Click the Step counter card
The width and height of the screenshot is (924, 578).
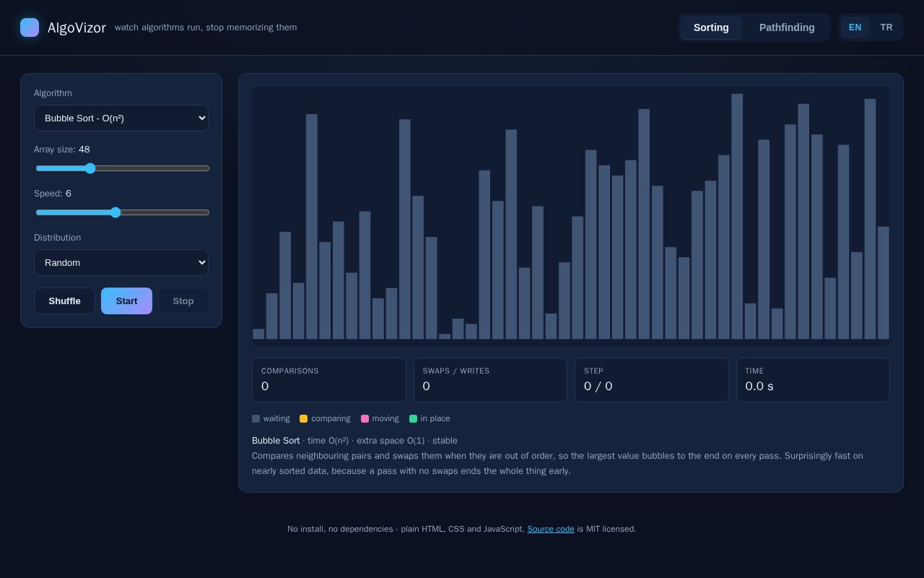coord(652,380)
